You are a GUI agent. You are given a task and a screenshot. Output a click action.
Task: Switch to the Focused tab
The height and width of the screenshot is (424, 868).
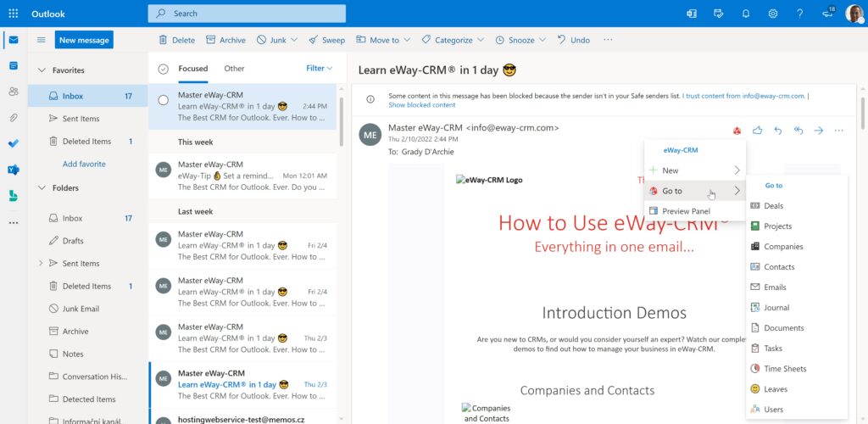pos(192,69)
